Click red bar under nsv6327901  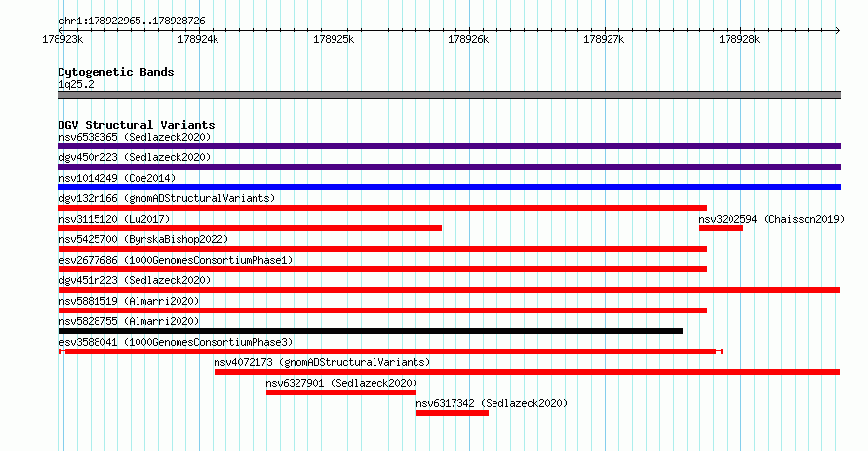(341, 392)
